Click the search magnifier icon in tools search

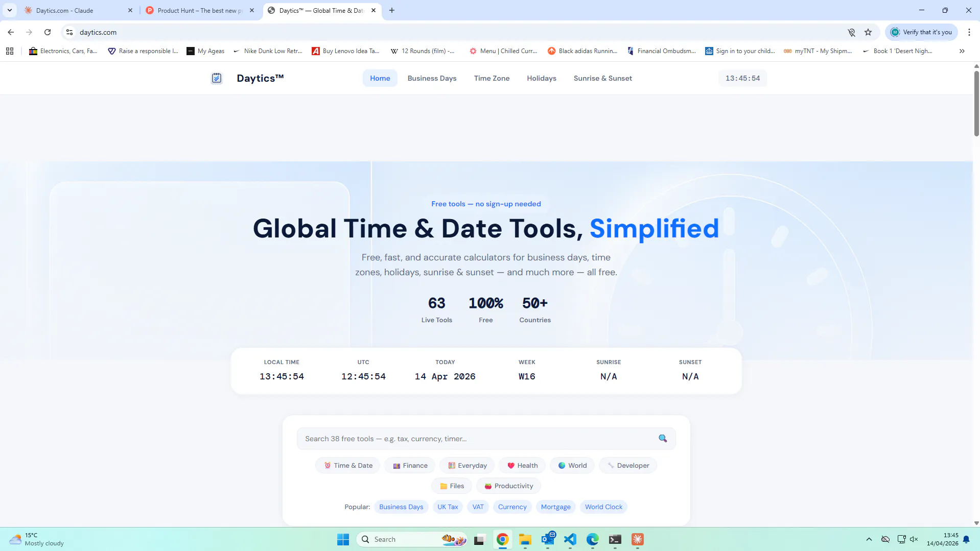click(663, 438)
